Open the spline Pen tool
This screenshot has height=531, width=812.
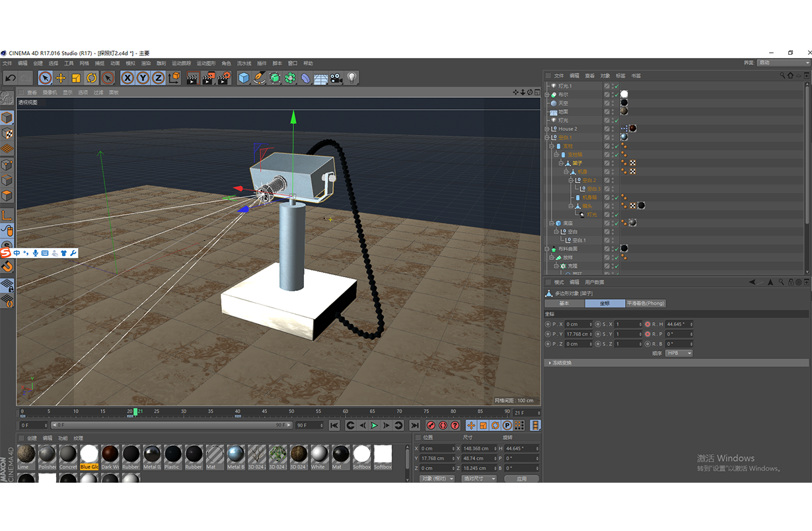click(259, 78)
